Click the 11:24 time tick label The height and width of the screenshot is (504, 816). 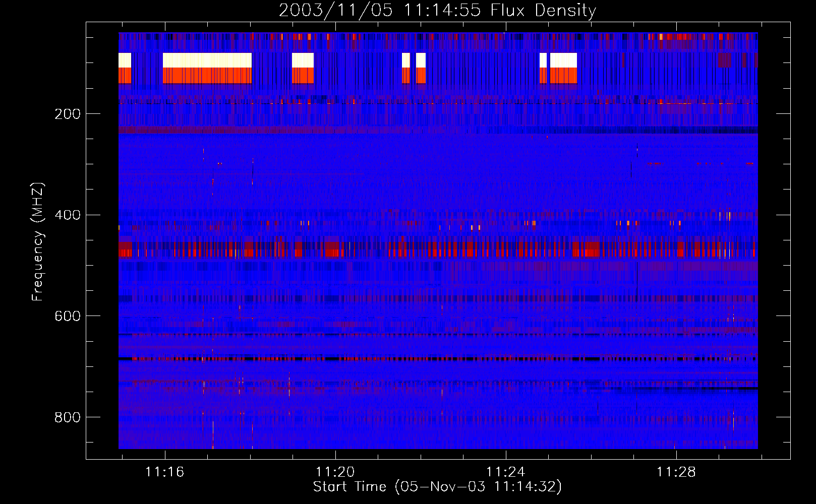click(x=506, y=472)
